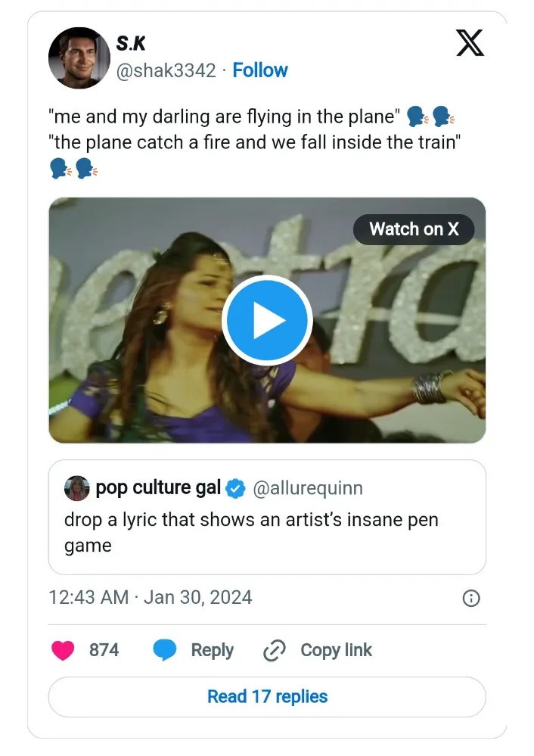Click the blue verified badge
Screen dimensions: 534x756
click(236, 489)
